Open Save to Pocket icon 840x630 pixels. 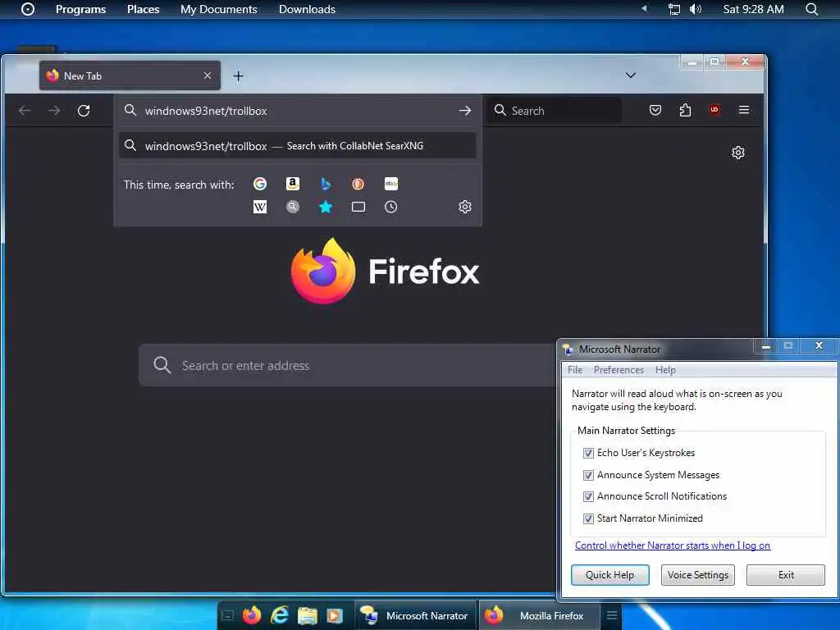coord(655,111)
